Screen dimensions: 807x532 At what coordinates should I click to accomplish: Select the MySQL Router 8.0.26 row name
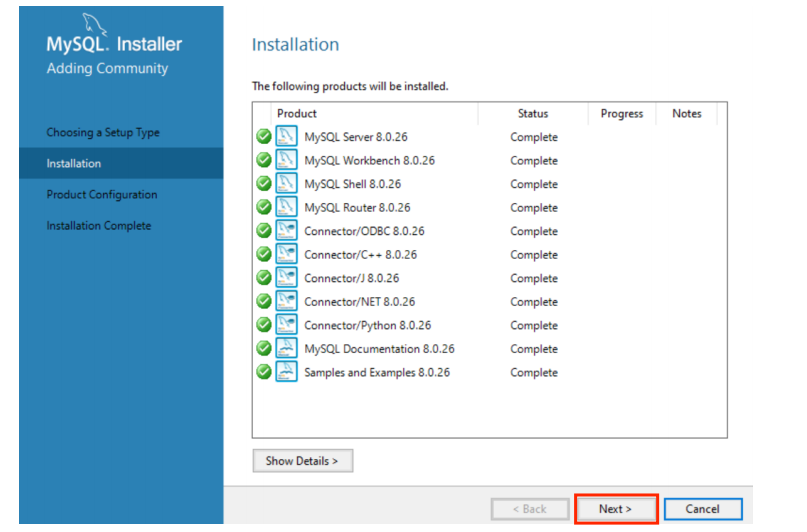tap(357, 207)
